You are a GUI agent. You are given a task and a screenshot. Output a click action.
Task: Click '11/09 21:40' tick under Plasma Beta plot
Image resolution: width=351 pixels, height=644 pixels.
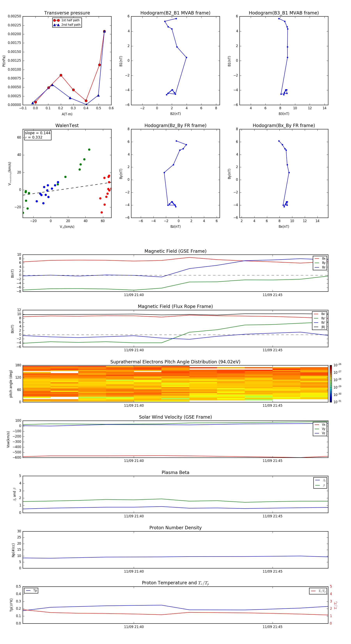pos(134,516)
